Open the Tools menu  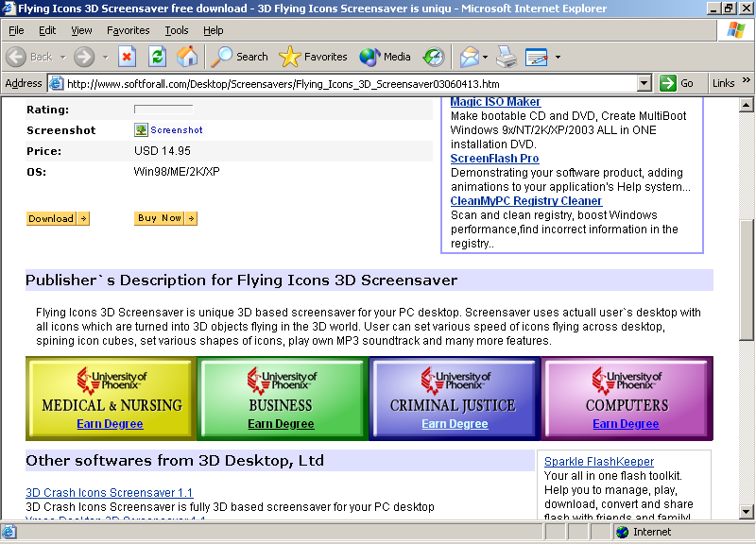[x=177, y=30]
